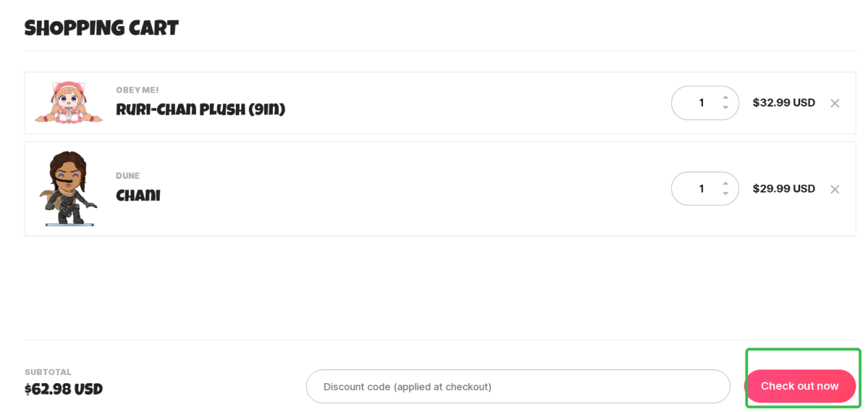The height and width of the screenshot is (412, 868).
Task: Open the Chani figure product image
Action: pyautogui.click(x=69, y=189)
